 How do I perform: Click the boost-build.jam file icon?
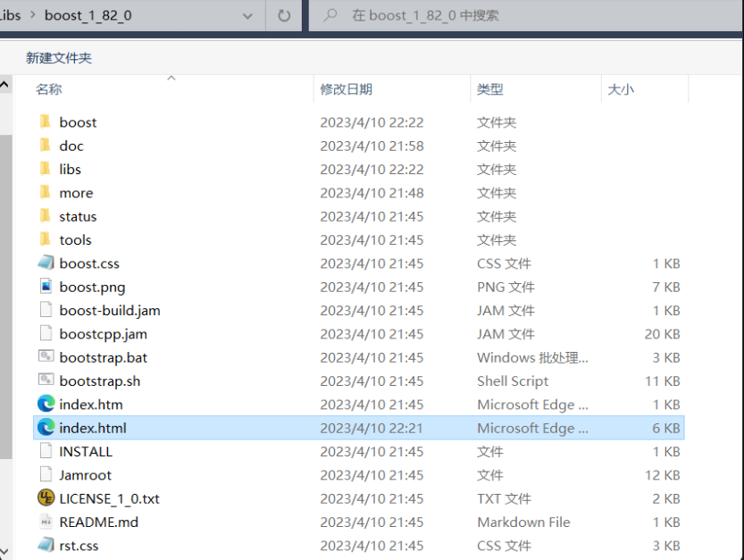(46, 310)
